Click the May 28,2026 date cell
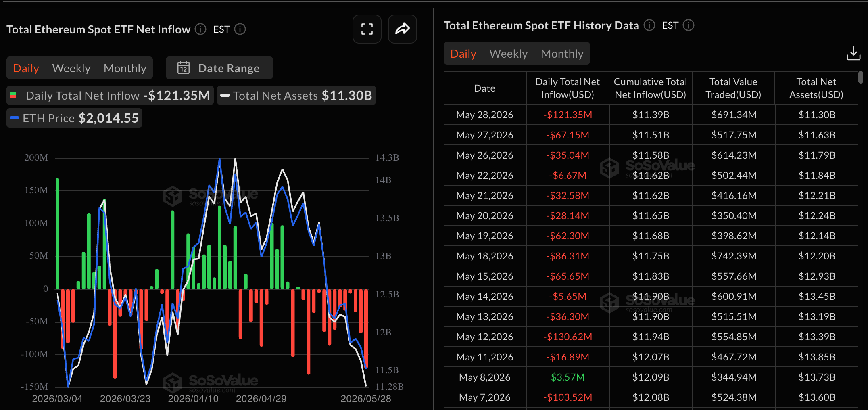 (x=485, y=115)
